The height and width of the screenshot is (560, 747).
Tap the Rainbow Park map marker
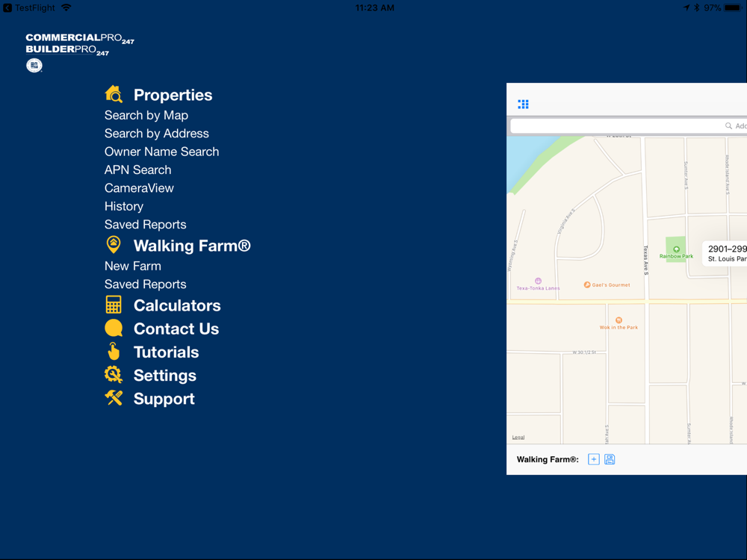click(x=676, y=249)
